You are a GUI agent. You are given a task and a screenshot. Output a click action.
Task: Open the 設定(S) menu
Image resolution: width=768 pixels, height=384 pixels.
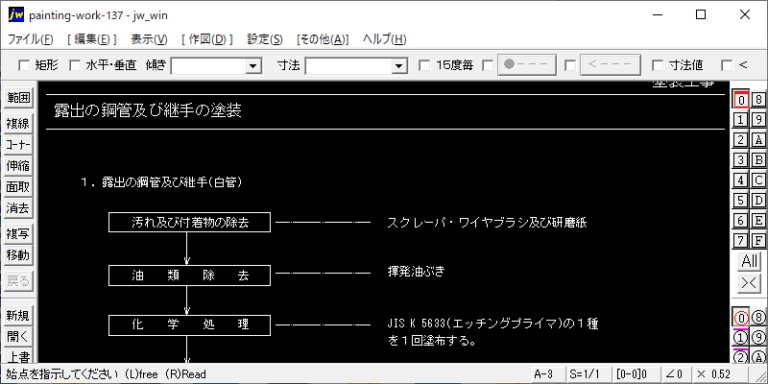tap(264, 39)
